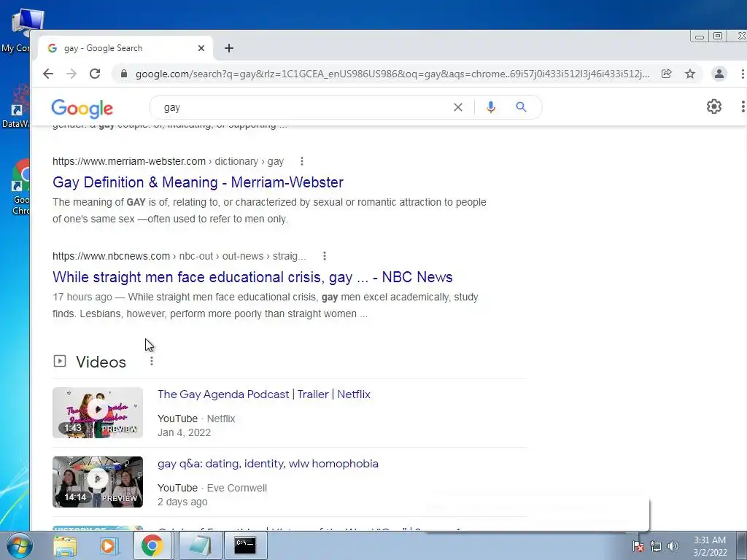Click the taskbar clock showing 3:31 AM
The width and height of the screenshot is (747, 560).
[x=710, y=546]
